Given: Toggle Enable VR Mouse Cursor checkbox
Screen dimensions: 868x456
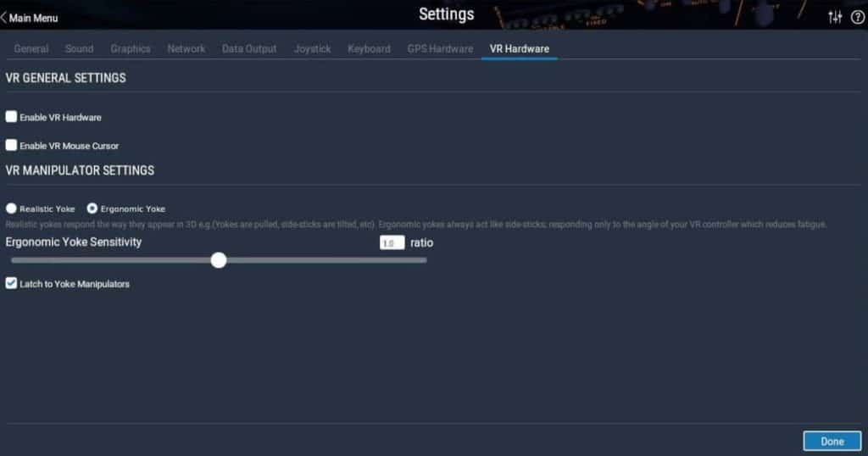Looking at the screenshot, I should point(11,145).
